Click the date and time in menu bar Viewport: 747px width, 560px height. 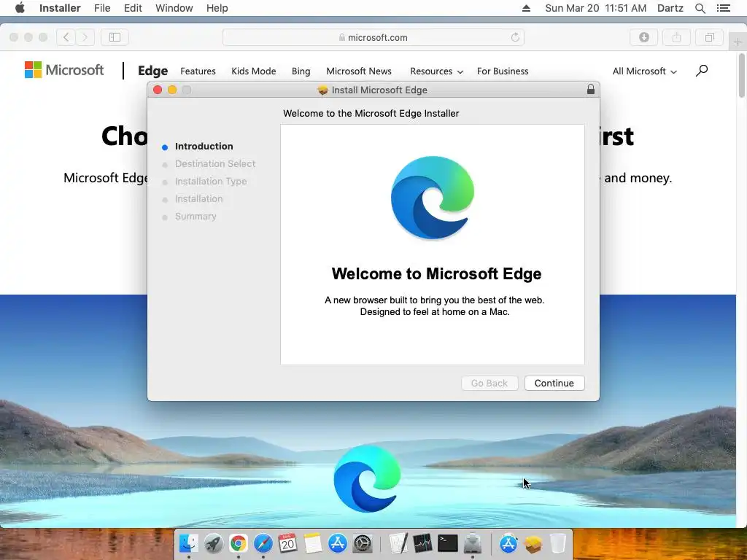(595, 8)
